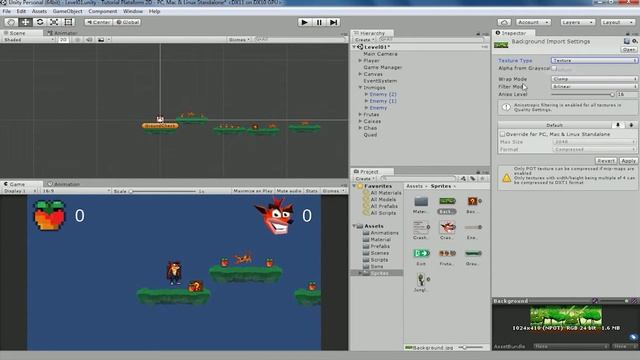This screenshot has width=640, height=360.
Task: Toggle Stats overlay in Game view
Action: (x=311, y=191)
